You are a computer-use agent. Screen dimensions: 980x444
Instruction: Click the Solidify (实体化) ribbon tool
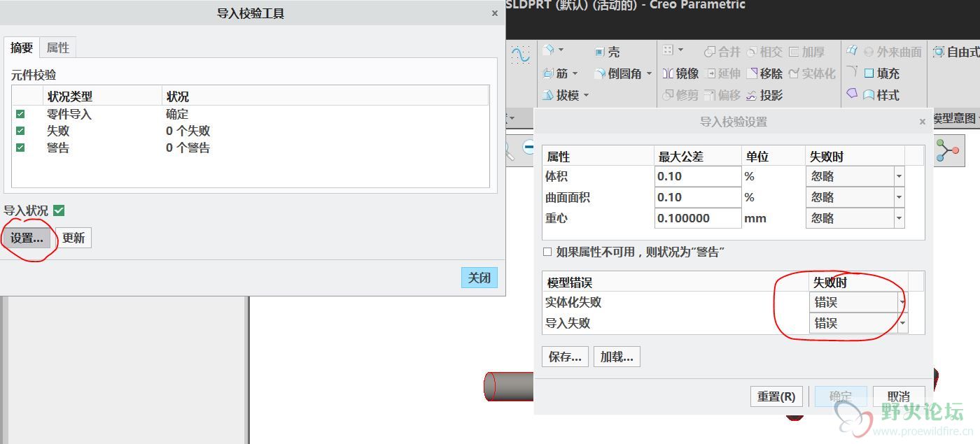(812, 73)
